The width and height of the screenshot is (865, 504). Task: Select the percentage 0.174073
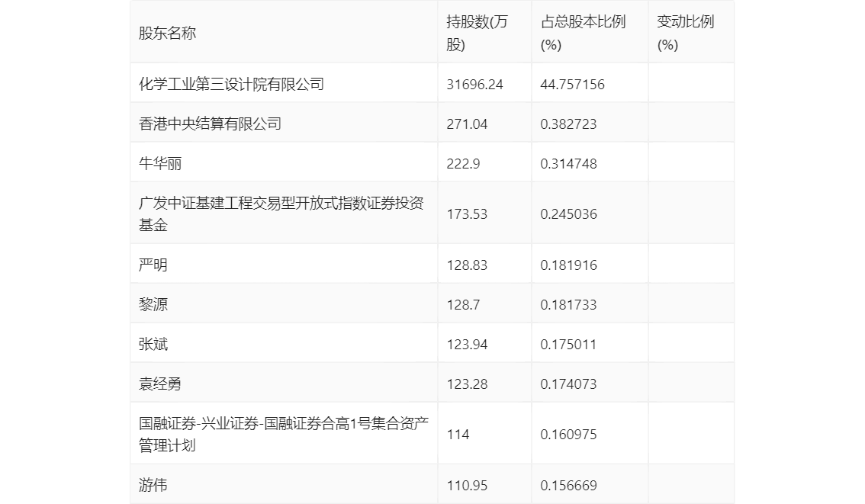click(x=569, y=384)
